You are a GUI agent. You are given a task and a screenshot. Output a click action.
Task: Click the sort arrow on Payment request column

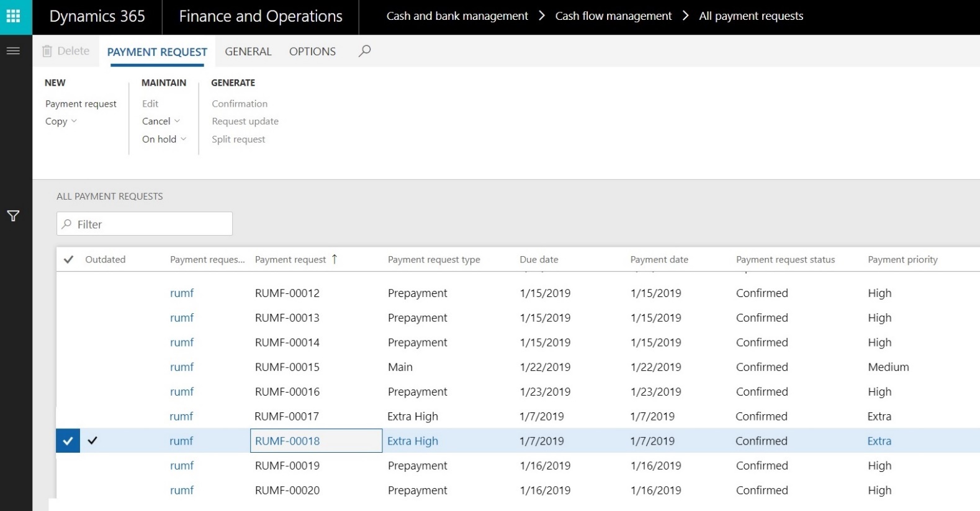(x=335, y=259)
